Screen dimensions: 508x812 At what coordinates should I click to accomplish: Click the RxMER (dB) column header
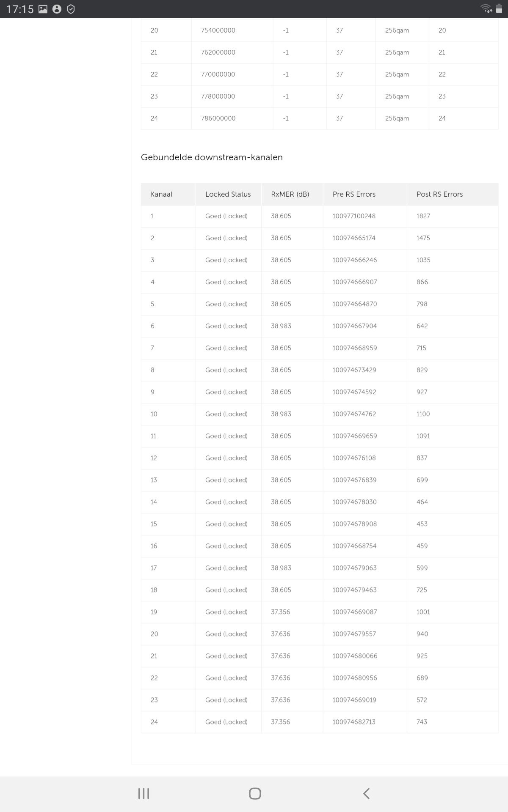(290, 194)
